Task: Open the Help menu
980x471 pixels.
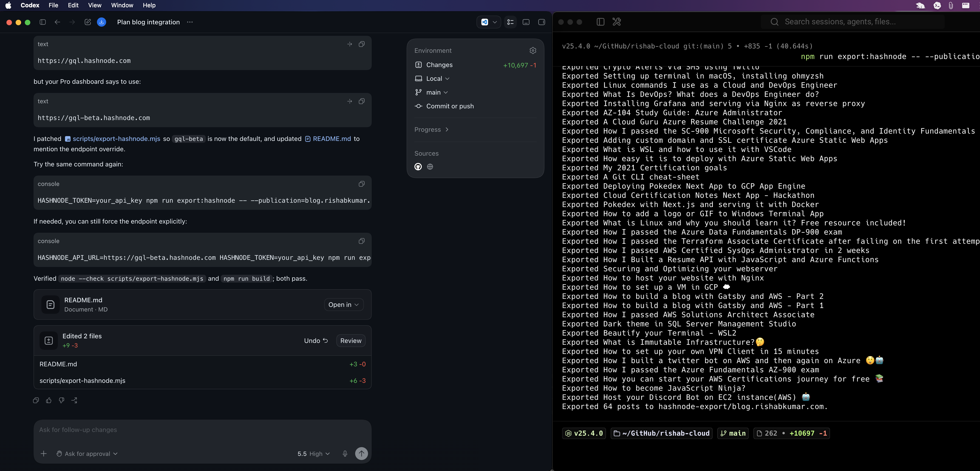Action: pyautogui.click(x=149, y=5)
